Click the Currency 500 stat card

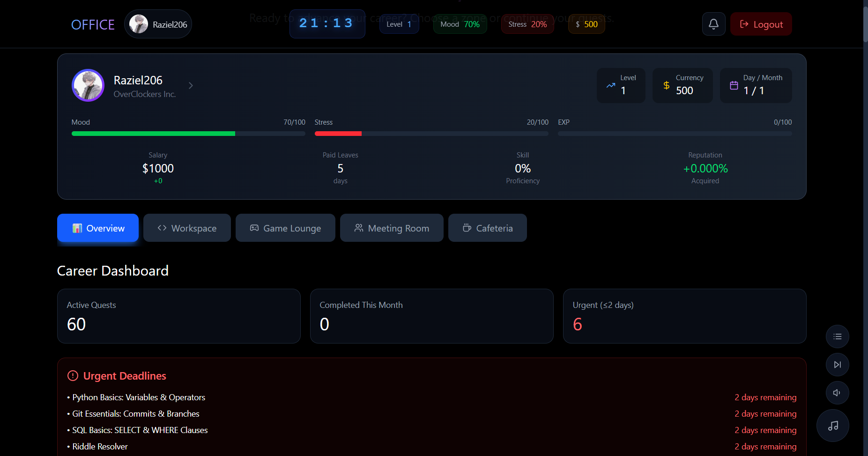click(683, 85)
